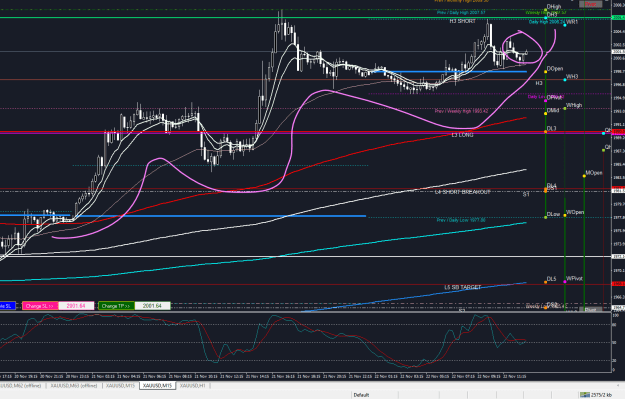Viewport: 625px width, 399px height.
Task: Select the WR1 pivot label
Action: pos(572,22)
